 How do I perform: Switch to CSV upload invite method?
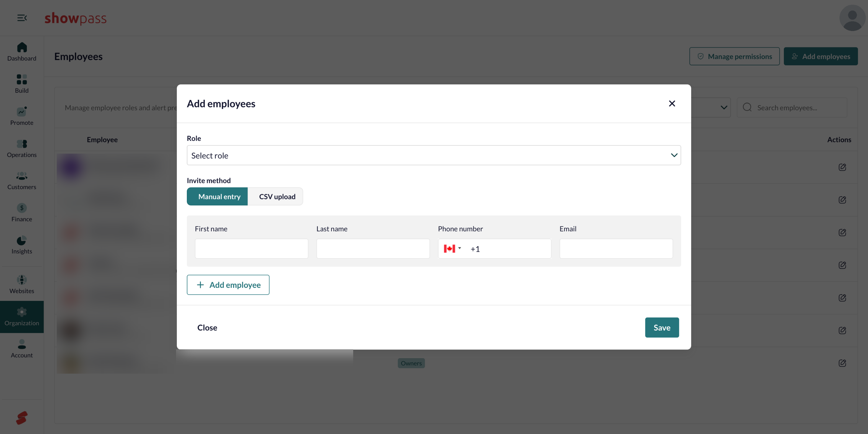coord(275,197)
